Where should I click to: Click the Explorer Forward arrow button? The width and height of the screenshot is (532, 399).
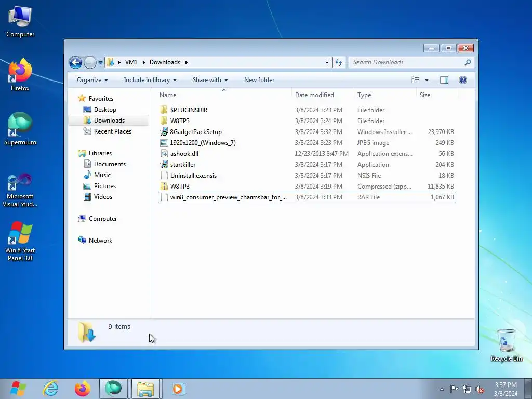click(90, 62)
